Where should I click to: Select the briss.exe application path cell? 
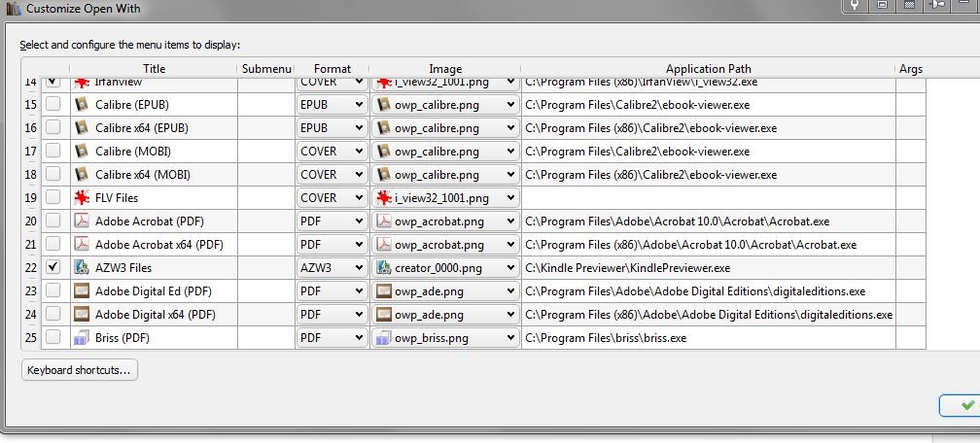(x=708, y=338)
